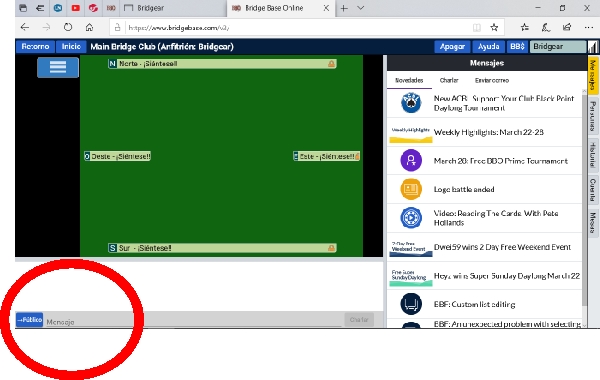Open the tab list dropdown chevron
Screen dimensions: 600x380
(360, 8)
